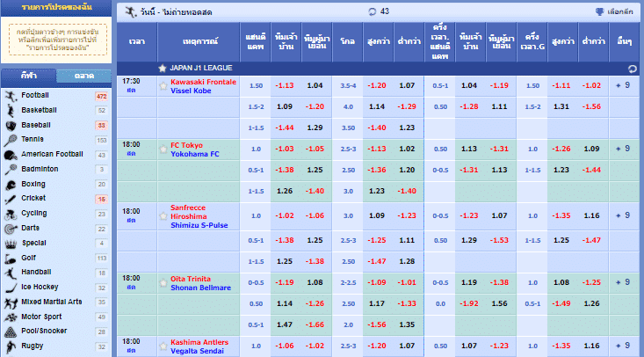Open the Special crown icon

click(11, 244)
